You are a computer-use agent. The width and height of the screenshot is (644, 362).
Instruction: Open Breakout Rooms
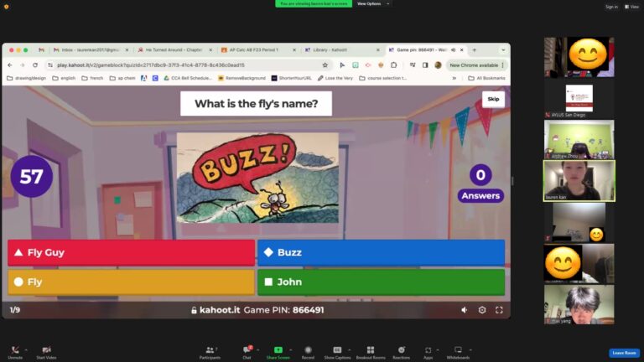371,352
